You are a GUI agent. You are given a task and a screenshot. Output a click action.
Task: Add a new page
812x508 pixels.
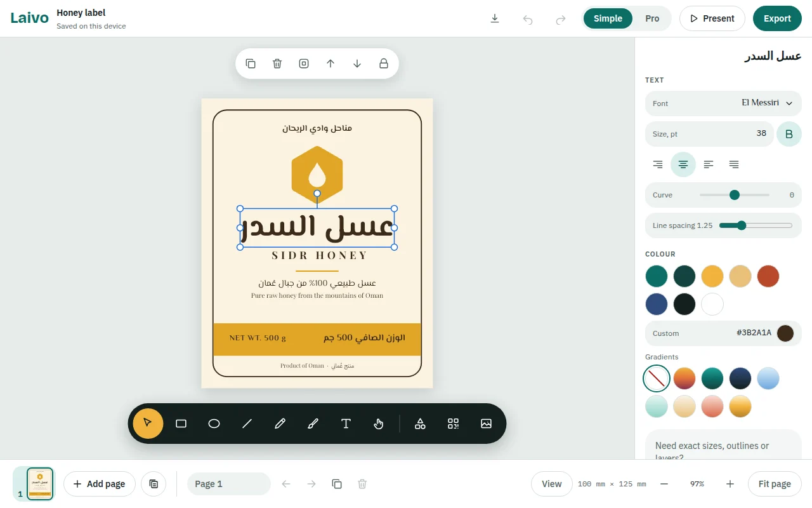[x=100, y=484]
